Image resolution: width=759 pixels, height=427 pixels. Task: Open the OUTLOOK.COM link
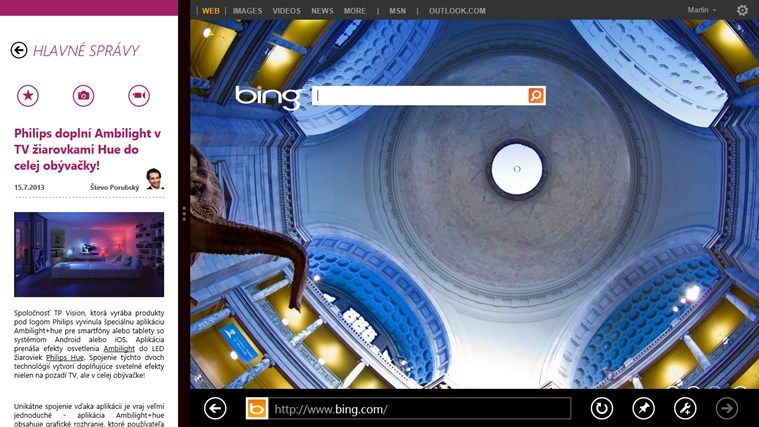click(457, 11)
